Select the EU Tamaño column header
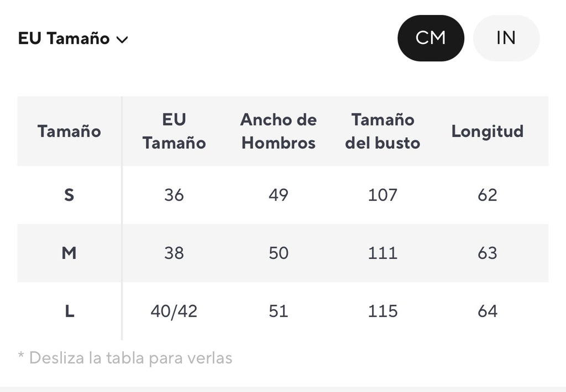Image resolution: width=566 pixels, height=392 pixels. pos(174,131)
